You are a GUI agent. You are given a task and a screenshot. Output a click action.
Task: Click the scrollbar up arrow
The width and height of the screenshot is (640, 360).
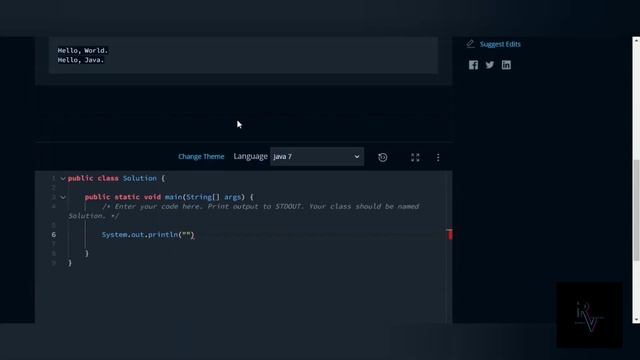tap(636, 41)
